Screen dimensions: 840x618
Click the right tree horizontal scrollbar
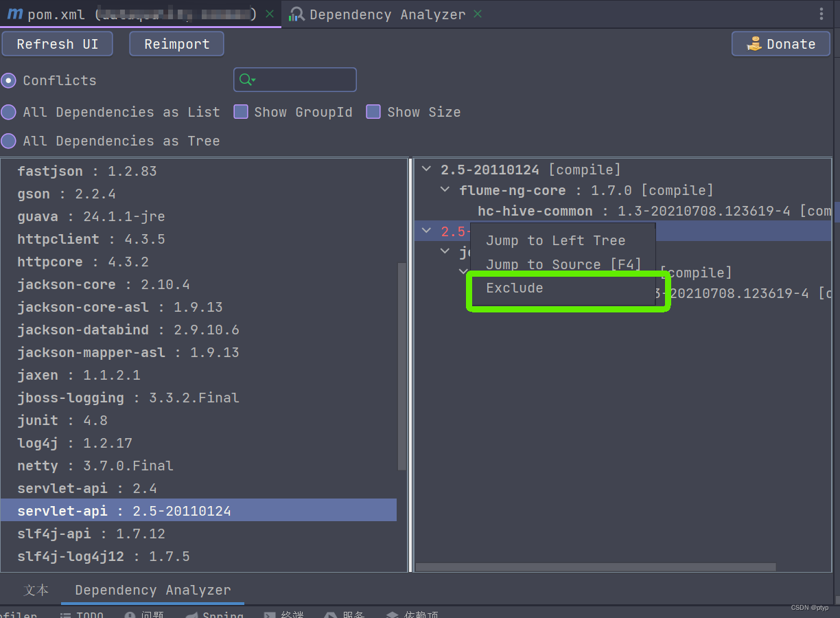596,567
